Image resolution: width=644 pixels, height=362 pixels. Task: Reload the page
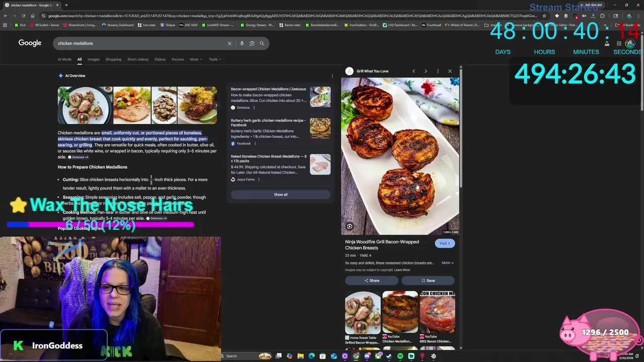[23, 16]
